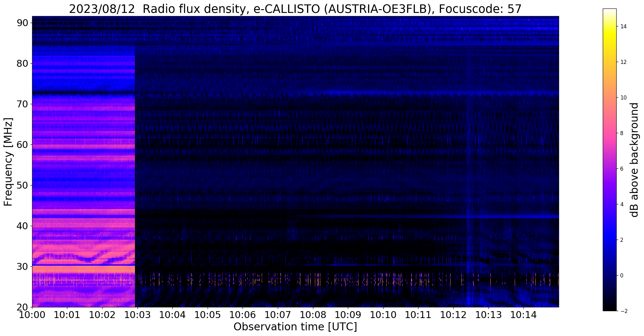The width and height of the screenshot is (644, 336).
Task: Click the wavy dark band near 32 MHz before 10:03
Action: (83, 258)
